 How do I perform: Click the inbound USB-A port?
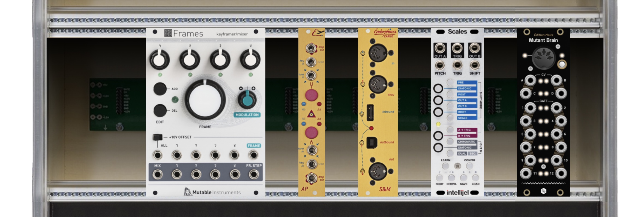370,112
